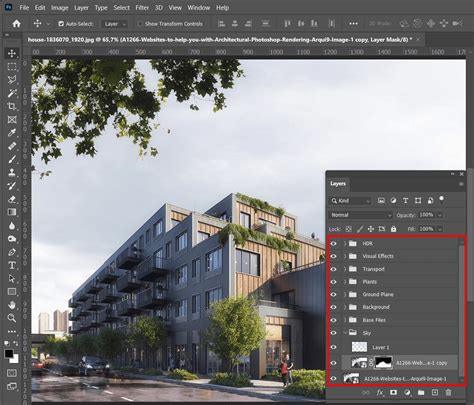Select the Layer 1 thumbnail
This screenshot has width=474, height=405.
[x=359, y=347]
